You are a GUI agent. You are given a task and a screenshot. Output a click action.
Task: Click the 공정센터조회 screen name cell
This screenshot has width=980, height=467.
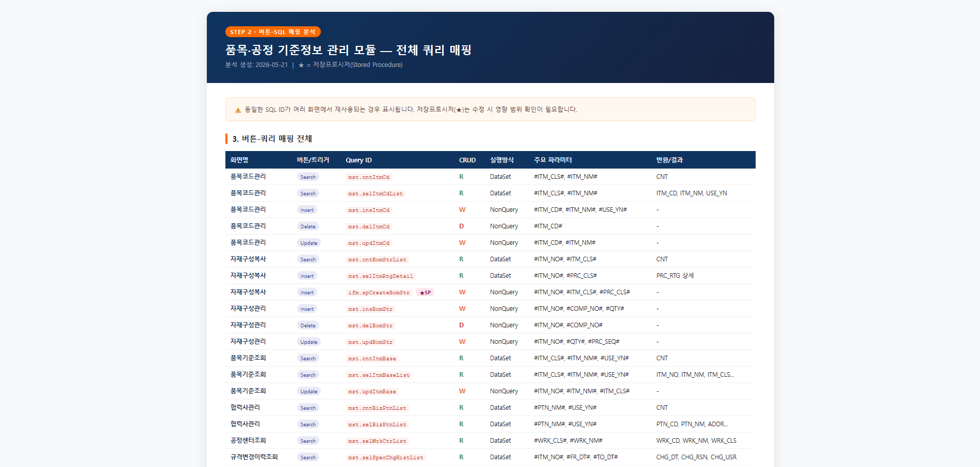pyautogui.click(x=248, y=441)
